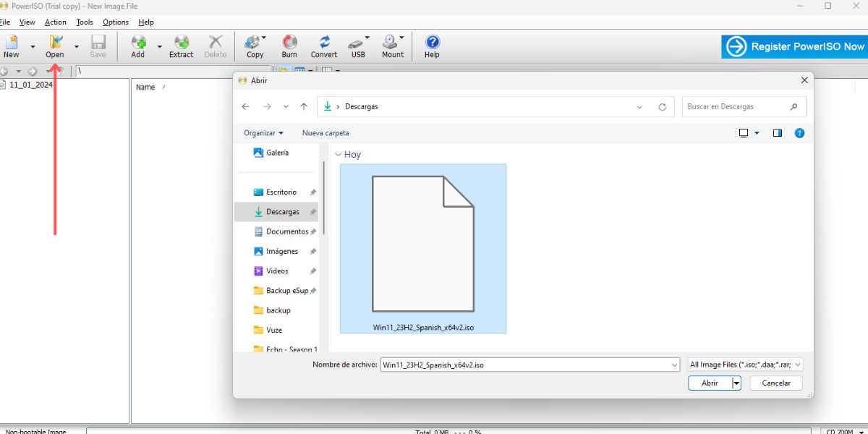Viewport: 868px width, 434px height.
Task: Click the Abrir button
Action: pos(710,383)
